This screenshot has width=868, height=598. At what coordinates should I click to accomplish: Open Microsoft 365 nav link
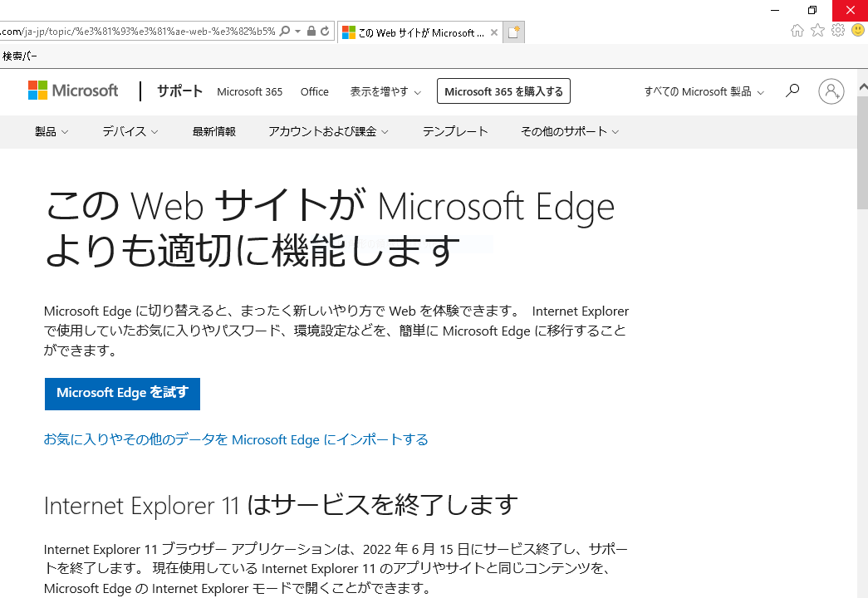250,92
